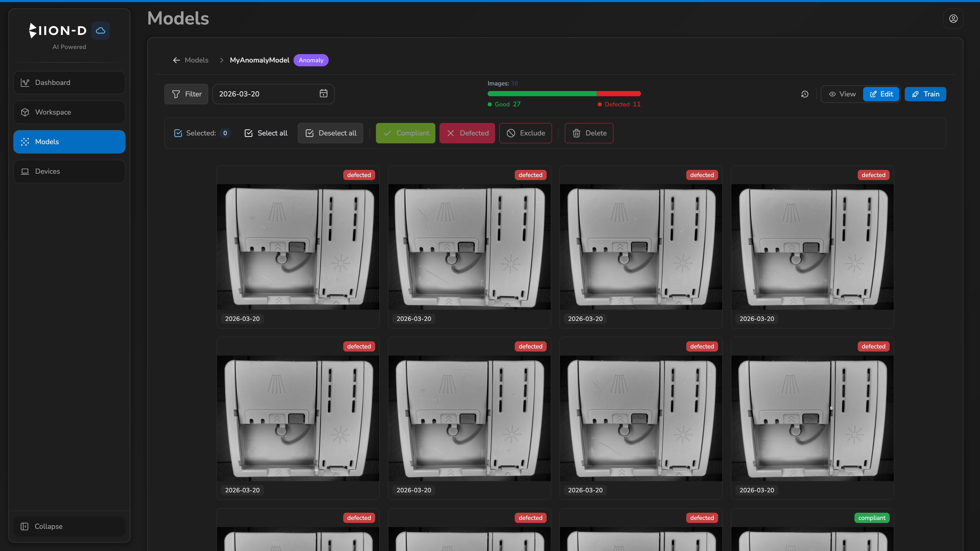Click the cloud icon beside the ION-D logo
980x551 pixels.
point(101,31)
